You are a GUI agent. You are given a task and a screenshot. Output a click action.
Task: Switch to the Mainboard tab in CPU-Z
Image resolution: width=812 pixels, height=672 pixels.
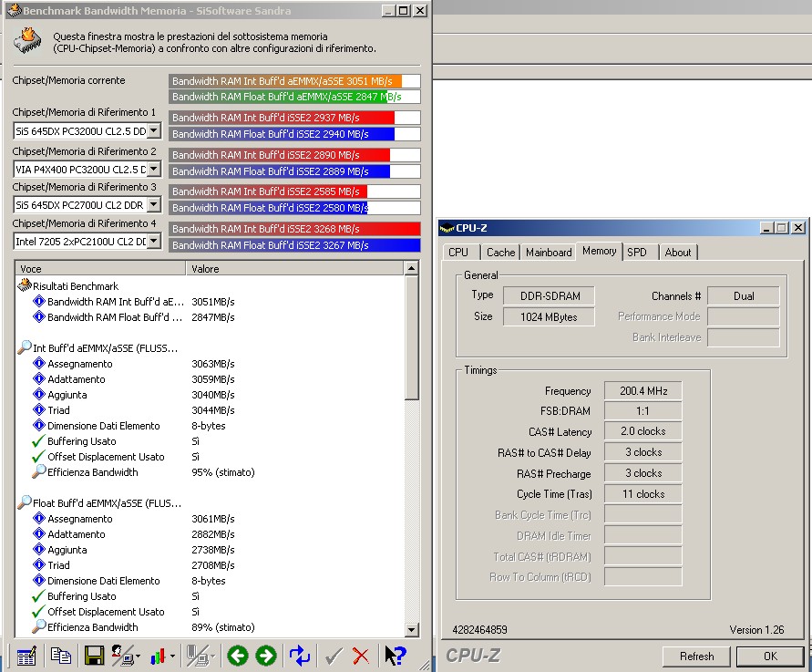click(x=549, y=253)
